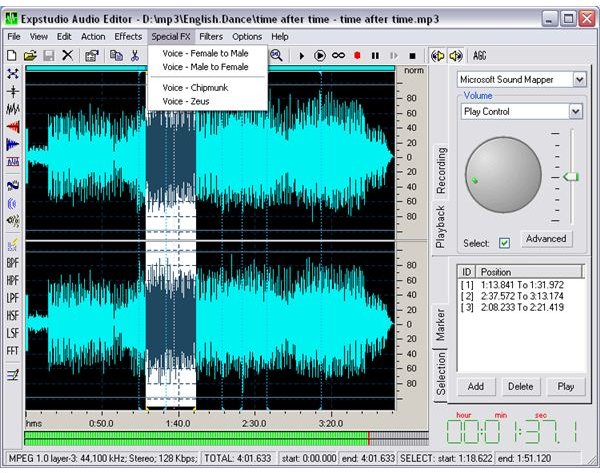Click the lightning waveform icon above BPF
This screenshot has width=600, height=473.
coord(13,245)
